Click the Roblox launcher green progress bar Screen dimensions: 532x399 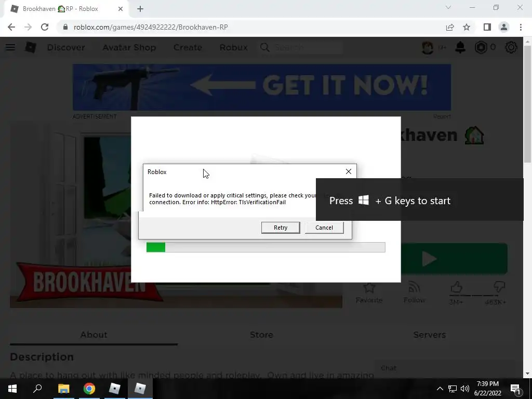(265, 247)
